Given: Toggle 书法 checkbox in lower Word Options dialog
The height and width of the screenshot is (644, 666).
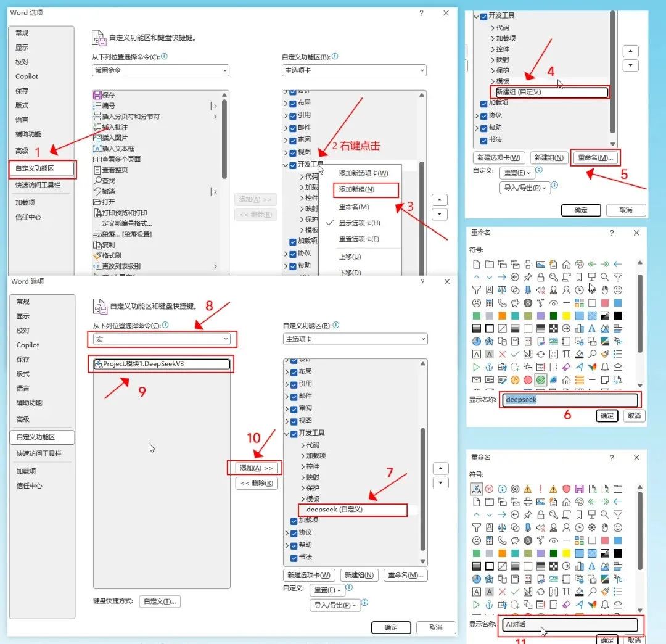Looking at the screenshot, I should [294, 558].
